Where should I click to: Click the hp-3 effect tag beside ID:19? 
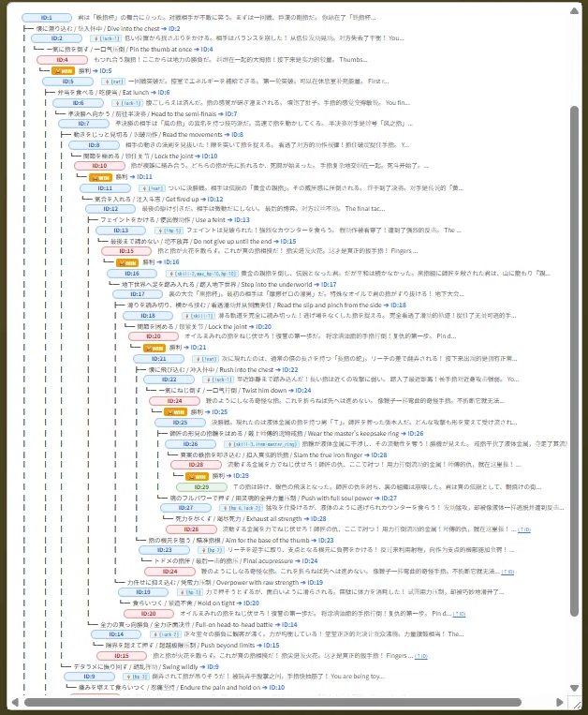(189, 592)
